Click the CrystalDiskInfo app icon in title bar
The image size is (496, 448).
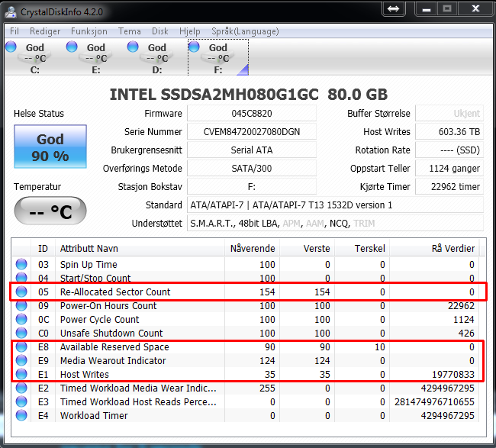pos(11,11)
